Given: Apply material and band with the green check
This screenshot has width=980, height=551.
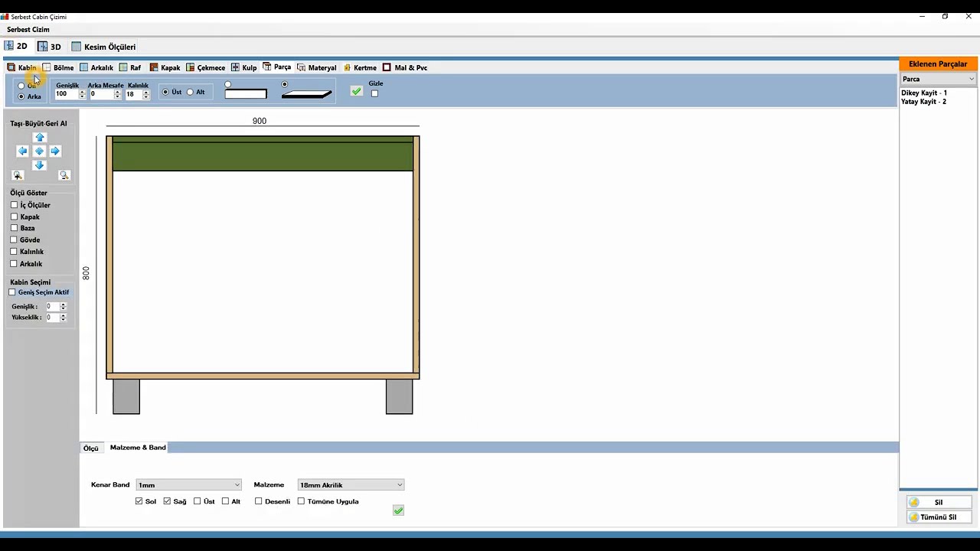Looking at the screenshot, I should coord(398,510).
